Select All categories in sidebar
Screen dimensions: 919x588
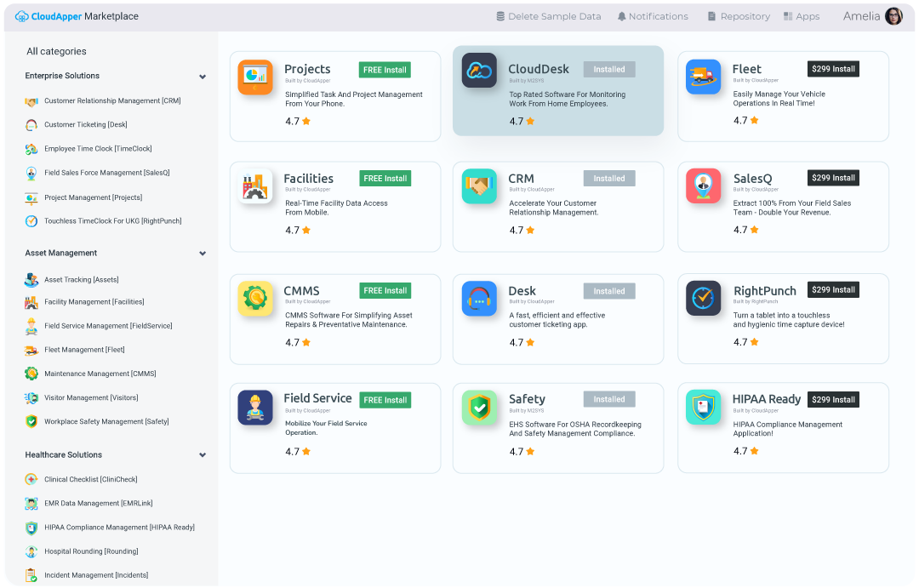pos(56,52)
